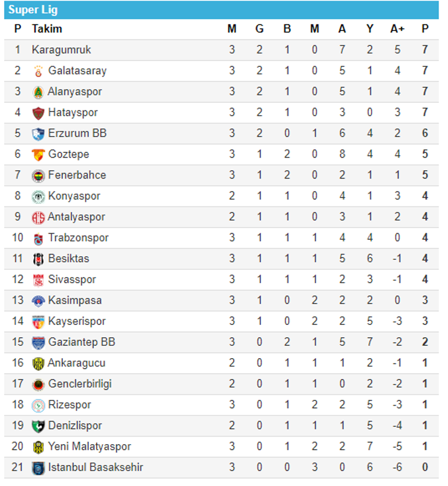Click the Trabzonspor club logo
Screen dimensions: 448x486
[38, 238]
